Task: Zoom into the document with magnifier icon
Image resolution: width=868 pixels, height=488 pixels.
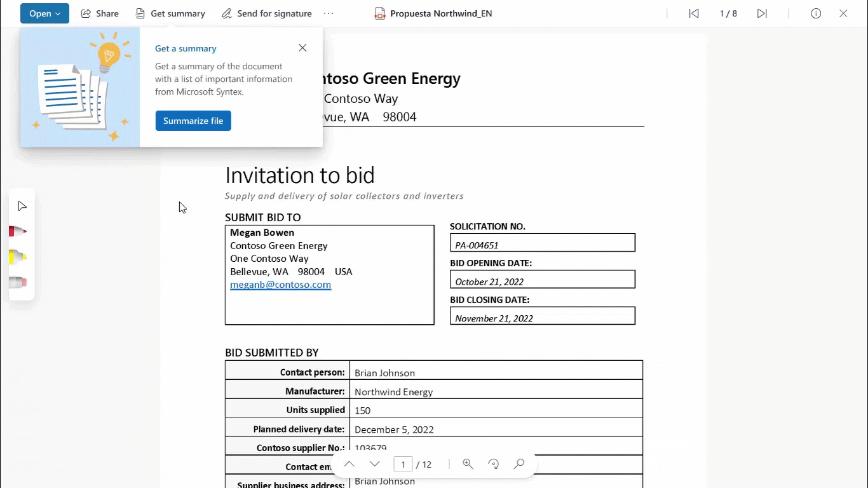Action: click(468, 464)
